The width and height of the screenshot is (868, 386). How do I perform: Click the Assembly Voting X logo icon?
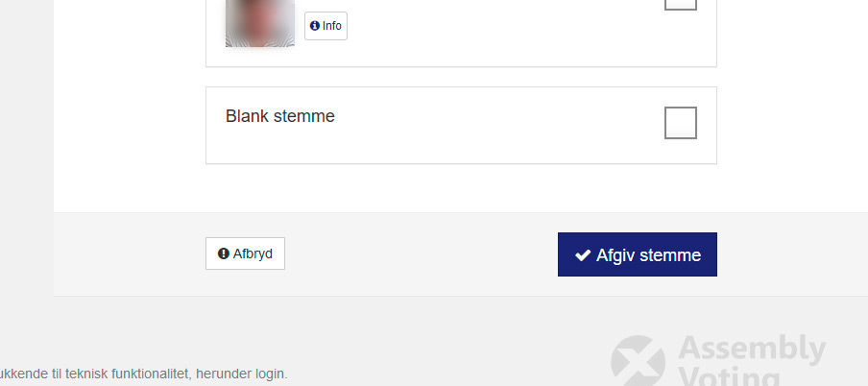[638, 361]
